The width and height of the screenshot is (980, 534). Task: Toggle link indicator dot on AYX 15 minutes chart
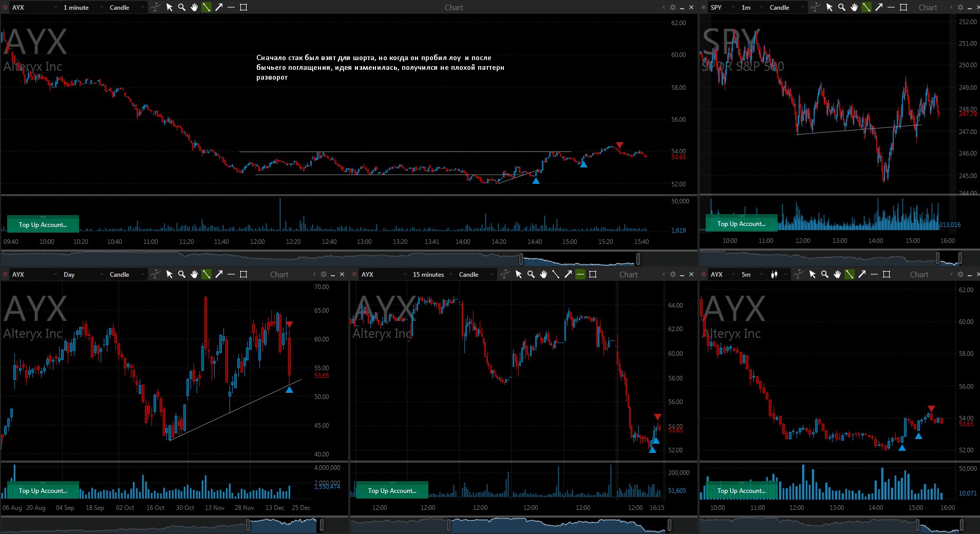[354, 274]
